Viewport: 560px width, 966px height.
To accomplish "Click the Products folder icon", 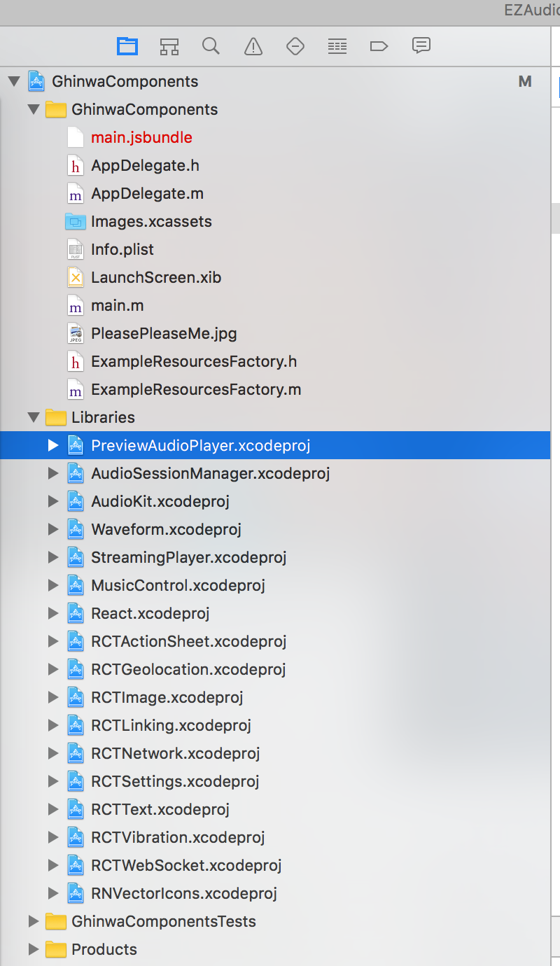I will pyautogui.click(x=55, y=949).
